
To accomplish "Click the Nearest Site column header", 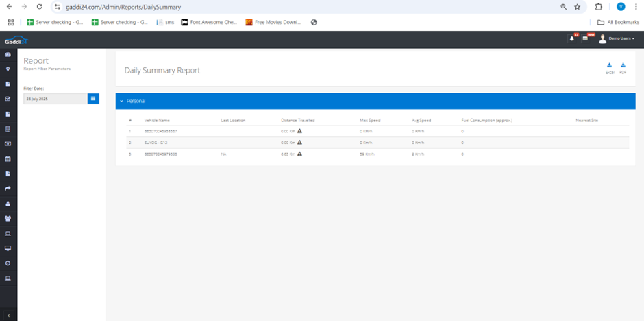I will (x=588, y=121).
